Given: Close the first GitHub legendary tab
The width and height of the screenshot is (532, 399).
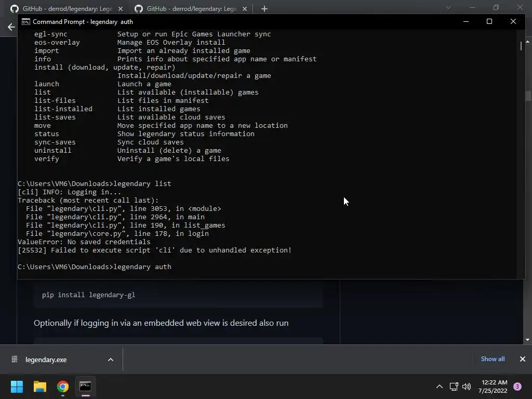Looking at the screenshot, I should 121,9.
